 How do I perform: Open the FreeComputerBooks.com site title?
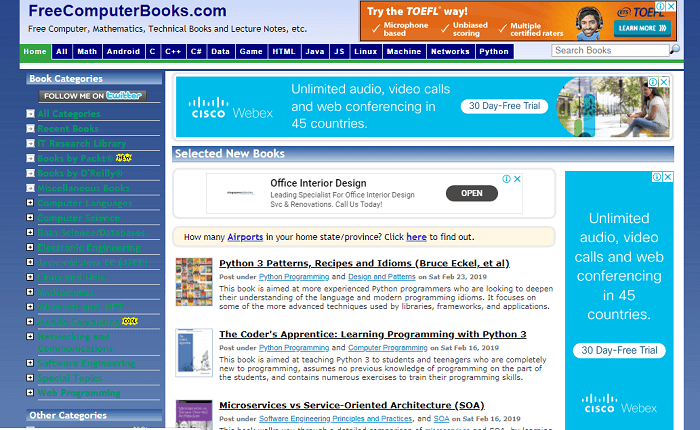128,10
